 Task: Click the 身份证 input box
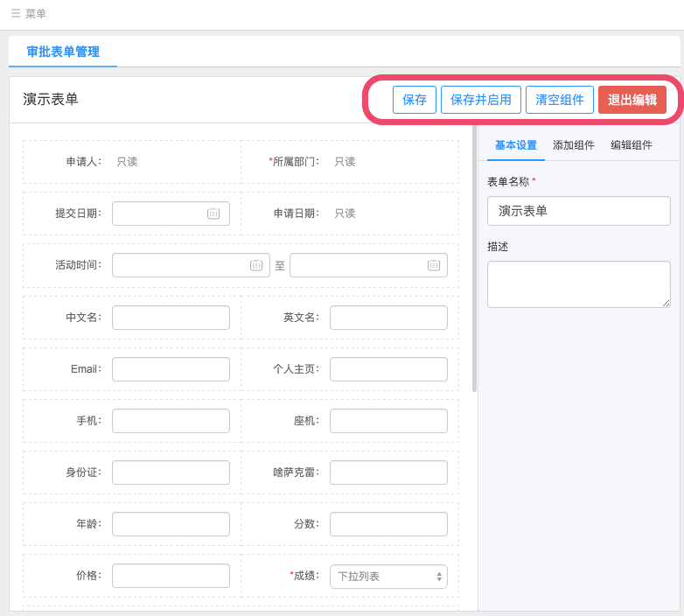click(171, 472)
